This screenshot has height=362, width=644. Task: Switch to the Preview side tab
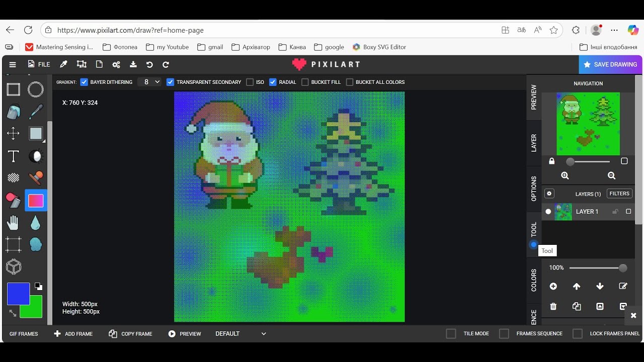click(534, 97)
